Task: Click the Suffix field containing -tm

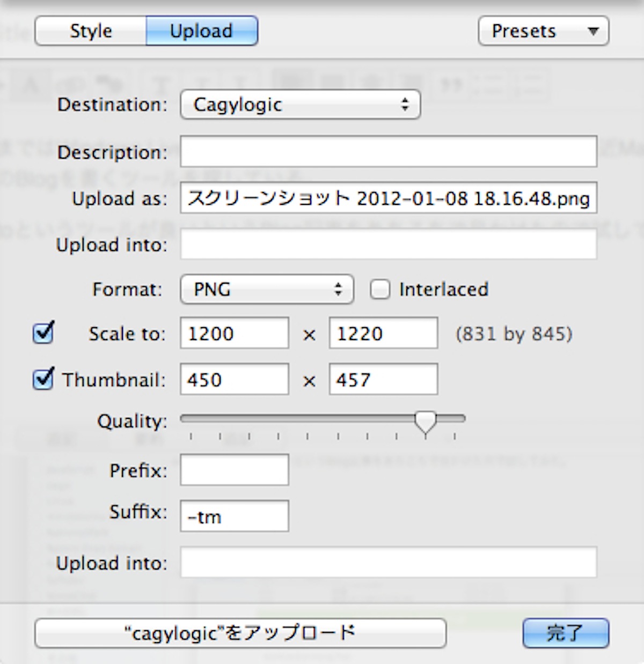Action: [x=234, y=517]
